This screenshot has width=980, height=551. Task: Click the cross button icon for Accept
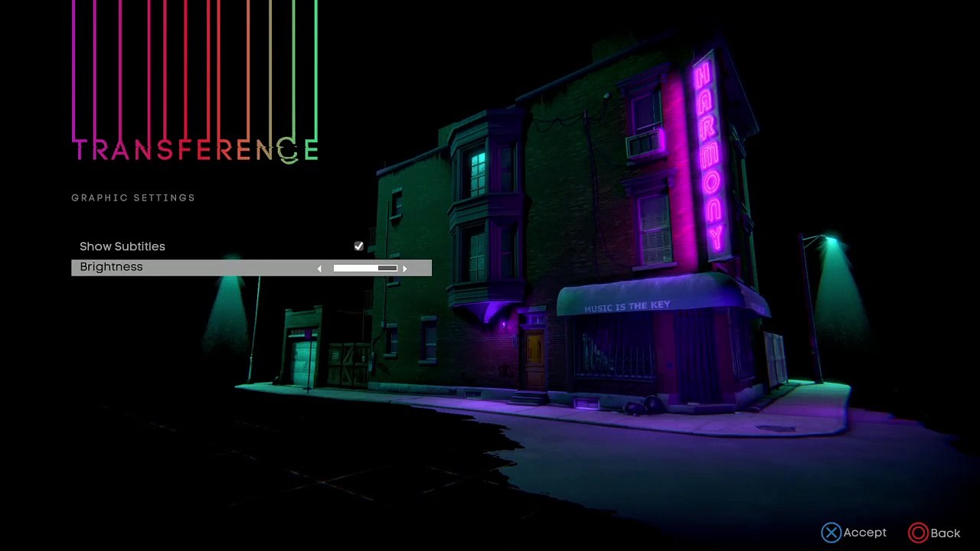click(831, 533)
